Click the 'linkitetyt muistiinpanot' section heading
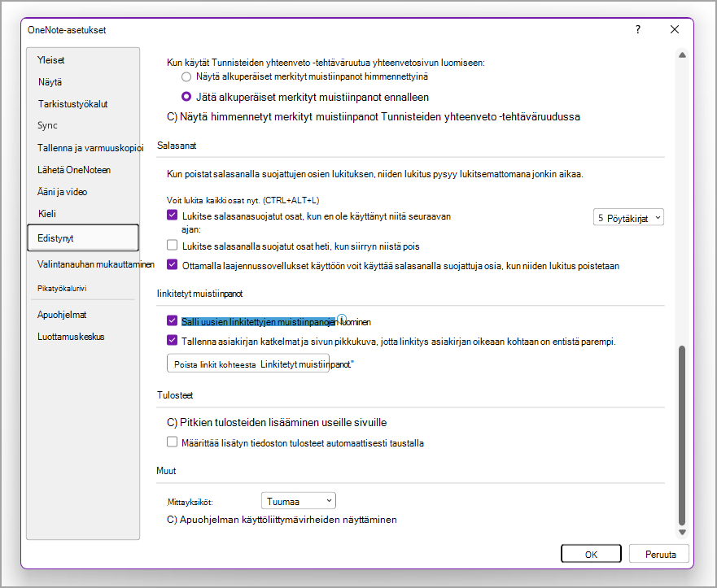717x588 pixels. 199,294
